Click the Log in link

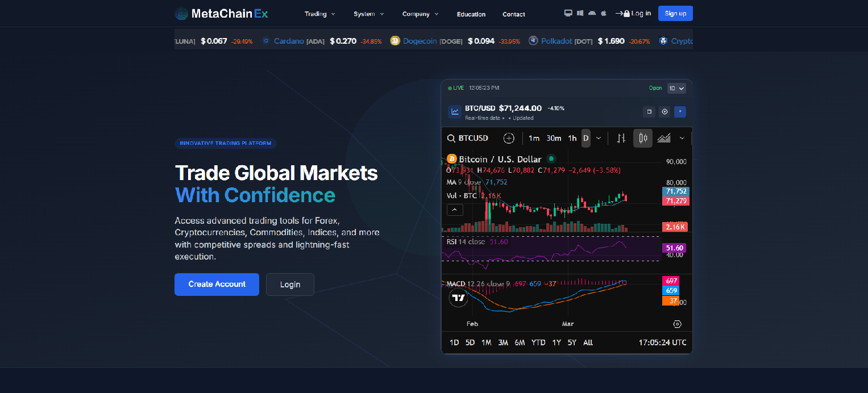(633, 13)
